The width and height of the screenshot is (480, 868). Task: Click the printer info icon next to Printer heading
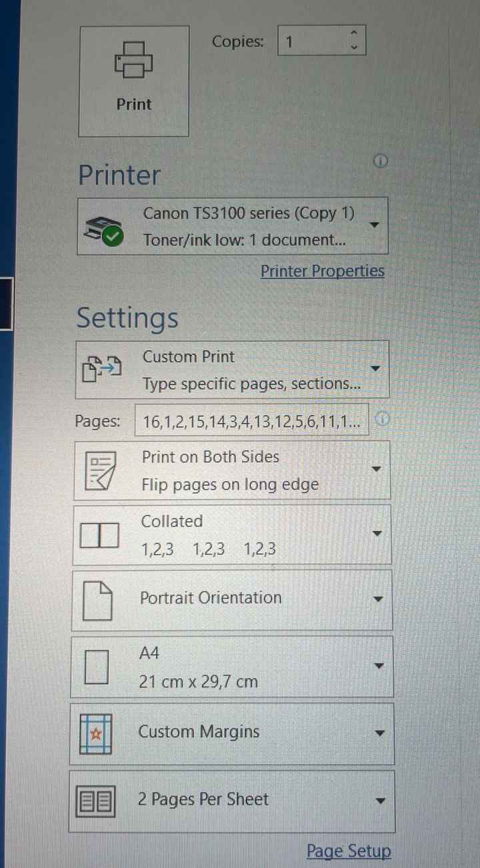(x=381, y=162)
